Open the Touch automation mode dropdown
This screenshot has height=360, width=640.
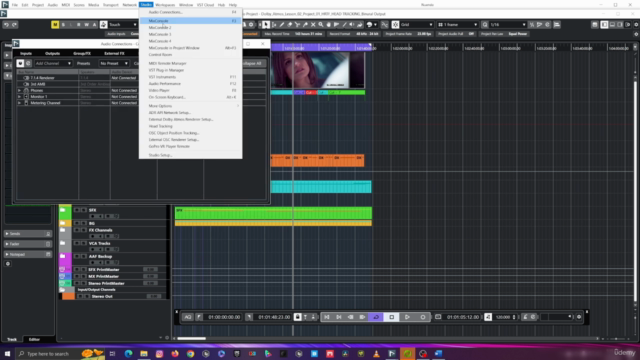123,24
